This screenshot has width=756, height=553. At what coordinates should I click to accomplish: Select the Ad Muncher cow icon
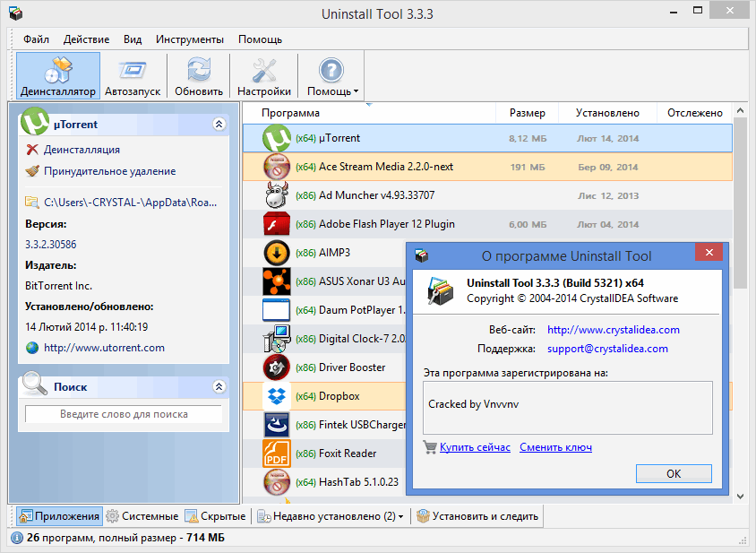276,195
